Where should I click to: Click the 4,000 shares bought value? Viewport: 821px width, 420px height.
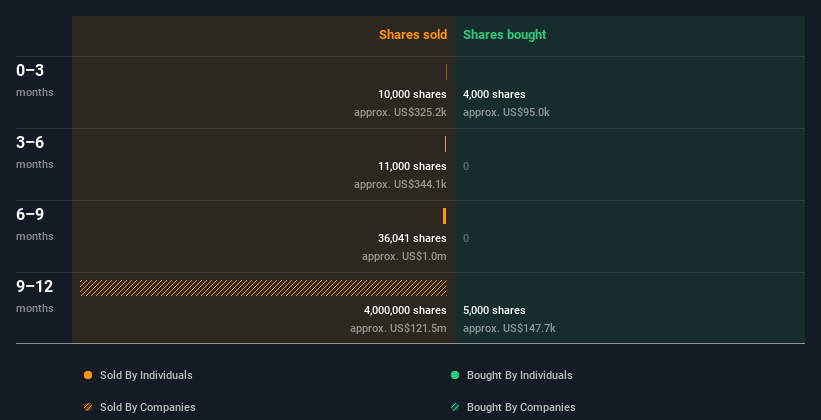[x=494, y=94]
